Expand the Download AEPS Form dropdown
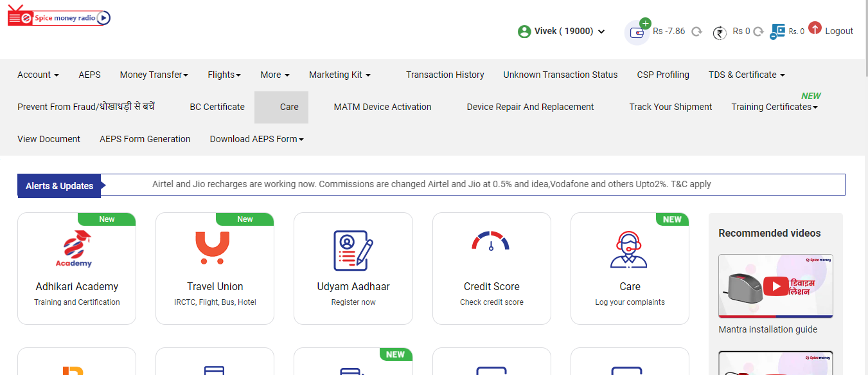Image resolution: width=868 pixels, height=375 pixels. point(257,139)
